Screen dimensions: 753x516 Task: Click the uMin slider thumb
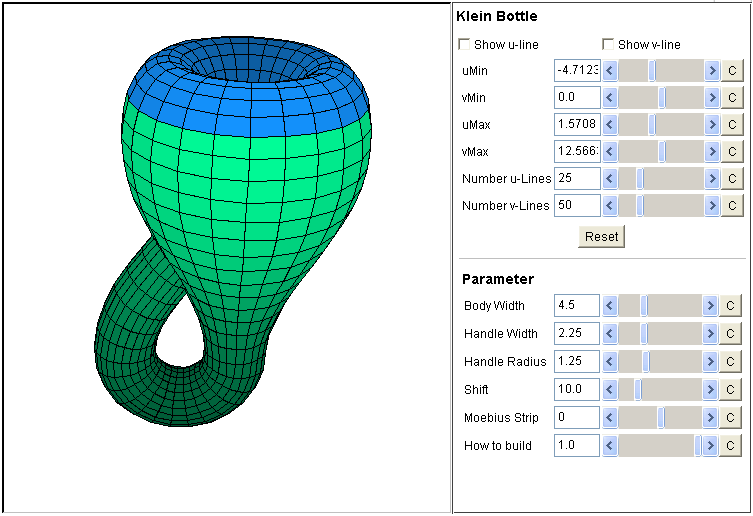[652, 71]
